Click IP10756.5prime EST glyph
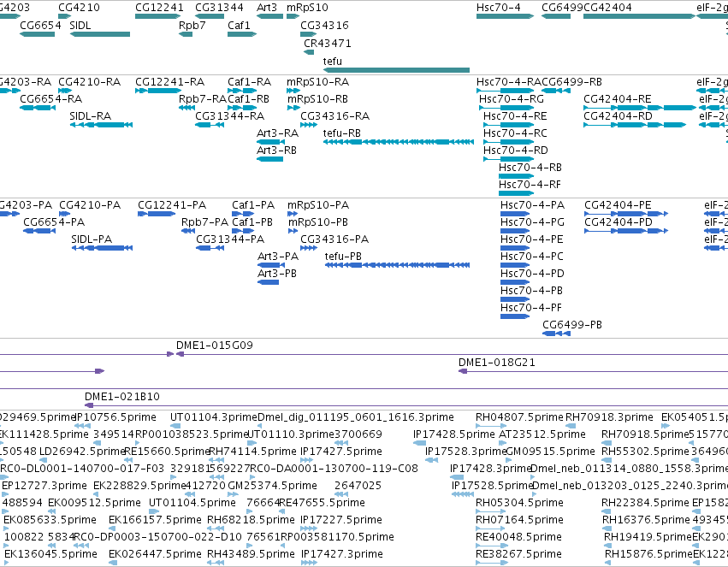 click(82, 426)
